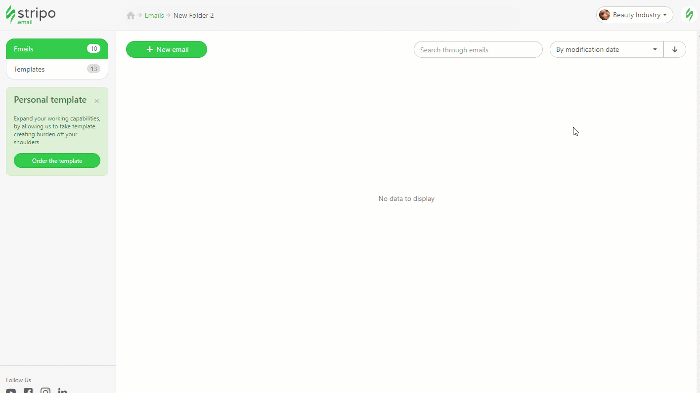This screenshot has width=700, height=393.
Task: Toggle sort direction arrow
Action: [675, 50]
